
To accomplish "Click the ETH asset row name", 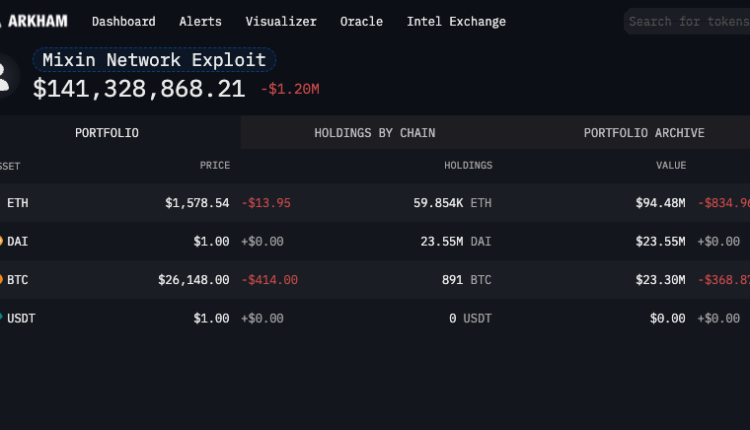I will (x=18, y=203).
